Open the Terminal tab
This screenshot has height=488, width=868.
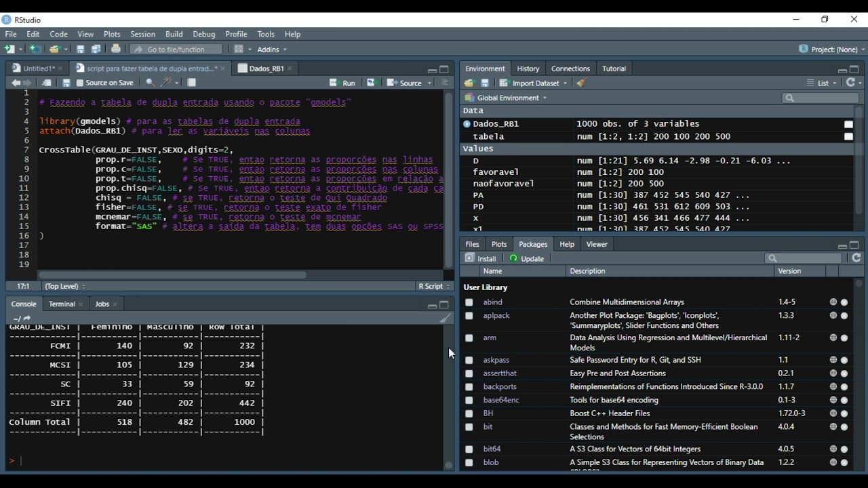point(62,304)
